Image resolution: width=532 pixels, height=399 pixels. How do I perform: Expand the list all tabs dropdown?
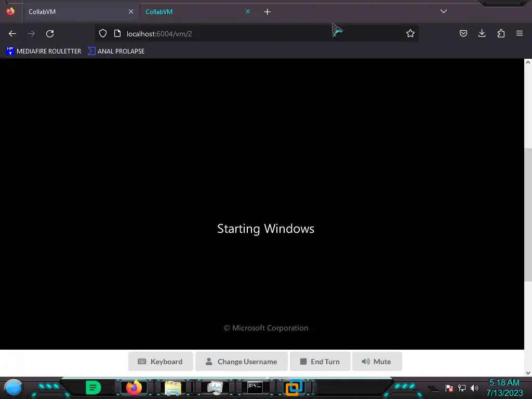coord(444,11)
